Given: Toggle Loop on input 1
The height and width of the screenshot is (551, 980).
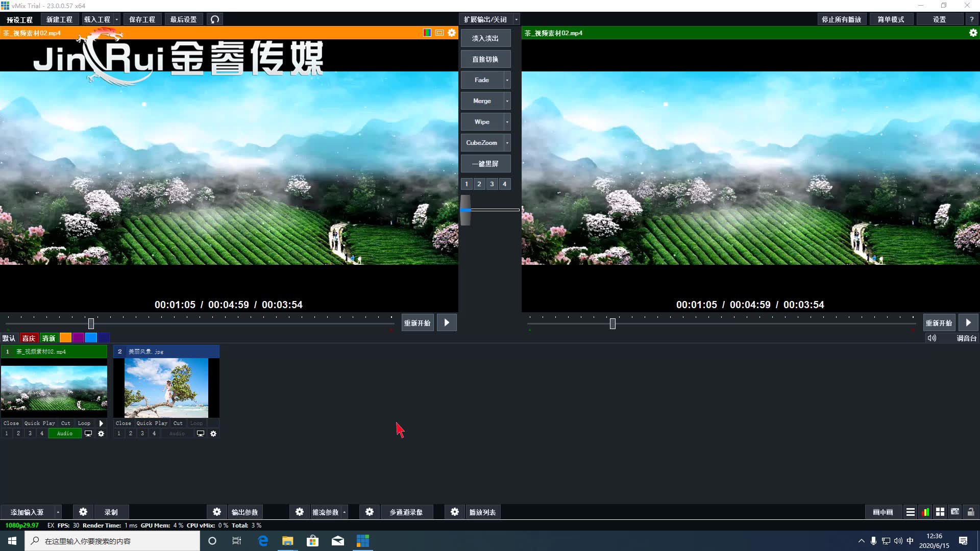Looking at the screenshot, I should pyautogui.click(x=84, y=423).
